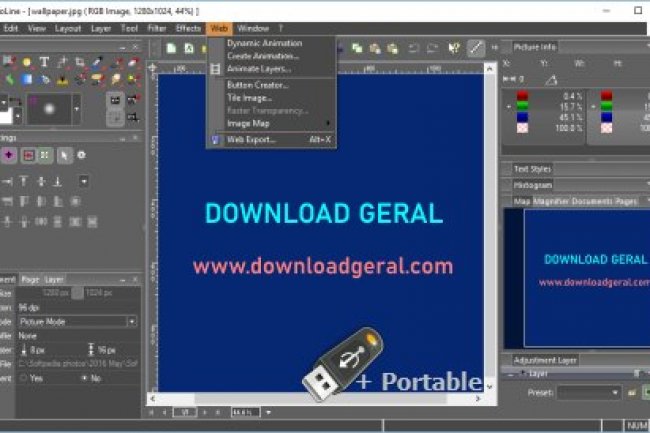This screenshot has width=650, height=433.
Task: Switch to the Documents tab
Action: 592,201
